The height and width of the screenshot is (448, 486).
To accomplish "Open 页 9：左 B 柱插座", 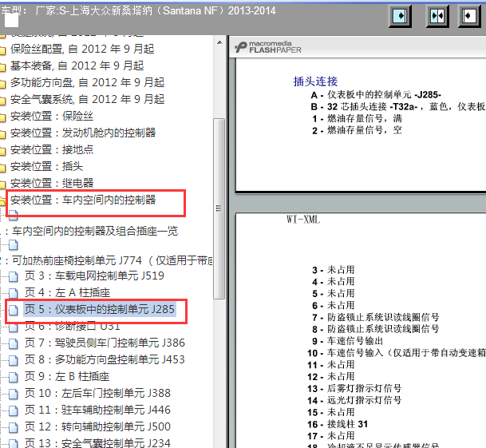I will 67,377.
